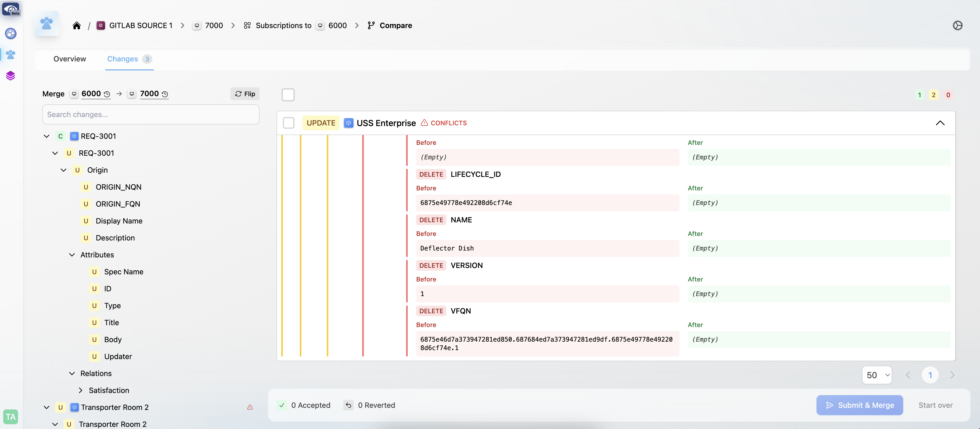Open the purple layers icon in sidebar
The height and width of the screenshot is (429, 980).
[x=11, y=75]
